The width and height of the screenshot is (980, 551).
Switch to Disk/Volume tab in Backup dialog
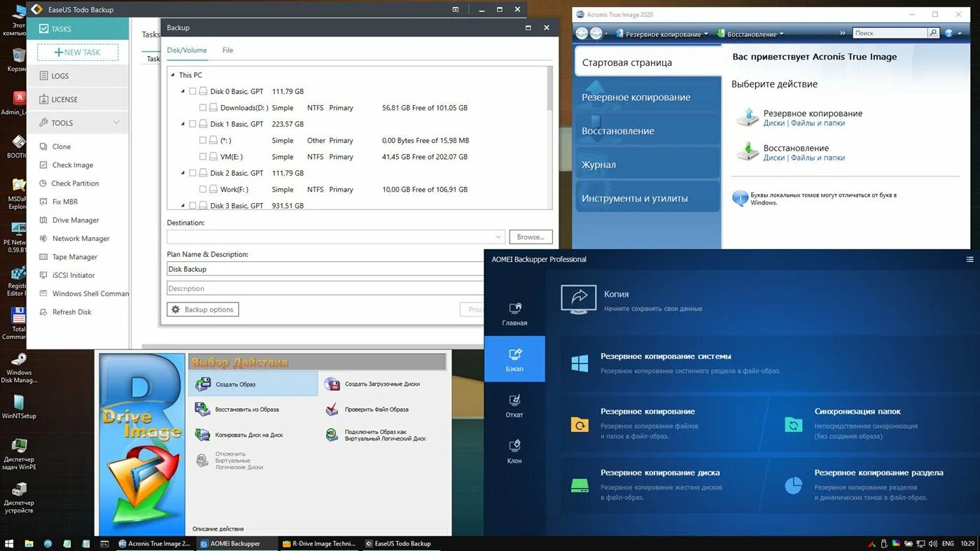click(187, 50)
